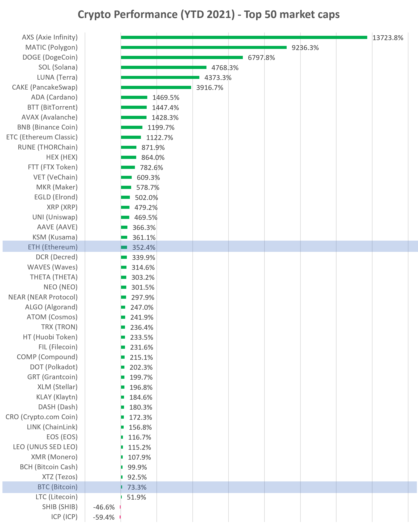Select the 'XMR (Monero)' label
The width and height of the screenshot is (418, 532).
coord(54,457)
